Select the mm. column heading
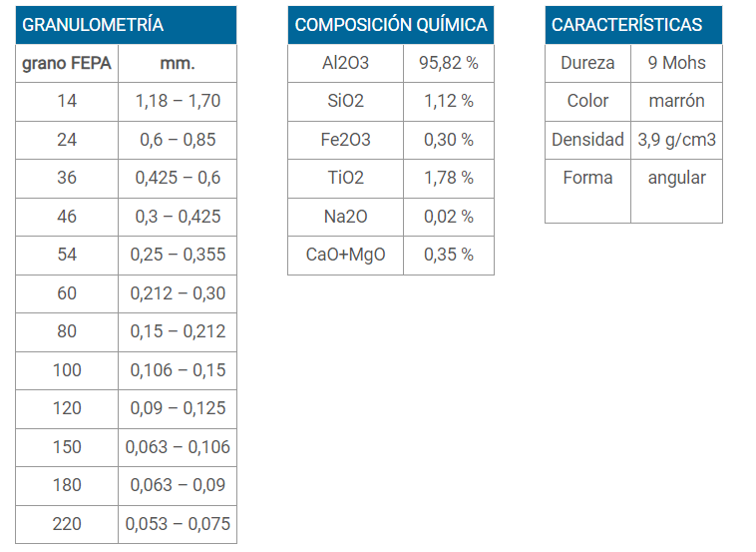 click(178, 63)
